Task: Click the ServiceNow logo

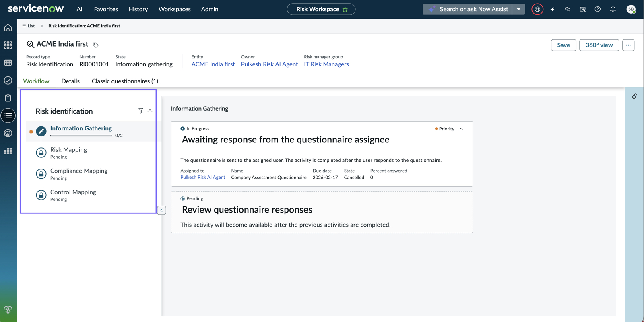Action: click(36, 9)
